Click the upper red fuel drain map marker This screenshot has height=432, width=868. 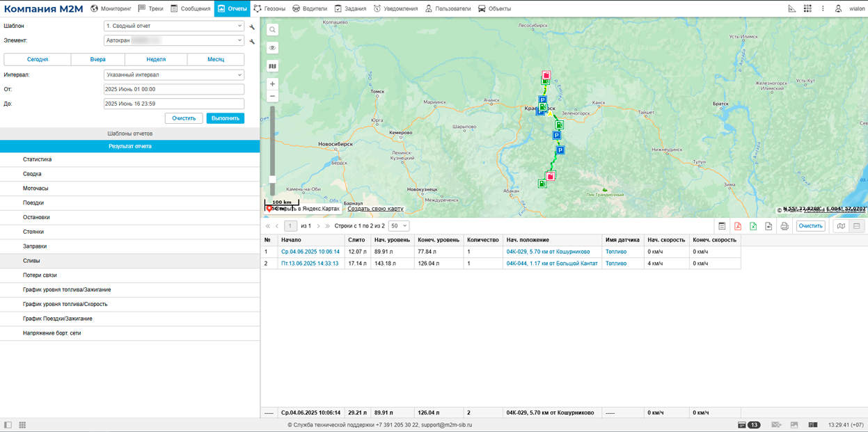click(546, 75)
